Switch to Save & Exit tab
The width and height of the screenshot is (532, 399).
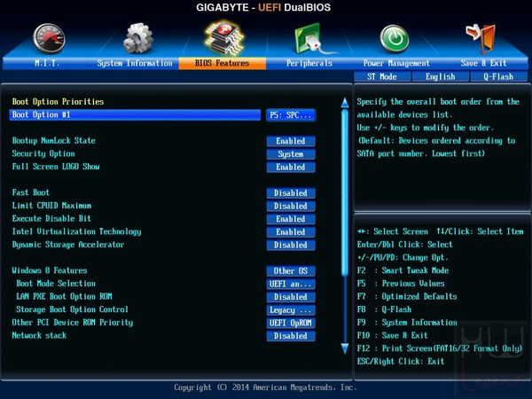(483, 63)
